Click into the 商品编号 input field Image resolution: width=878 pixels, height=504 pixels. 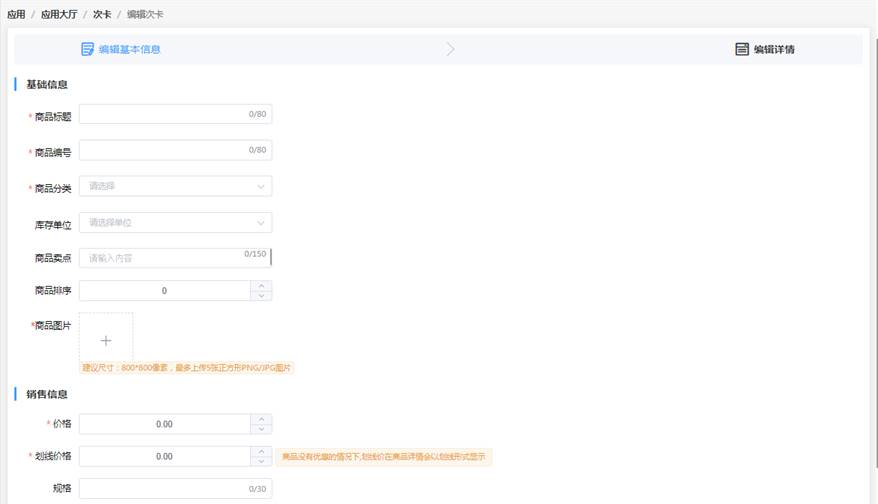coord(160,150)
